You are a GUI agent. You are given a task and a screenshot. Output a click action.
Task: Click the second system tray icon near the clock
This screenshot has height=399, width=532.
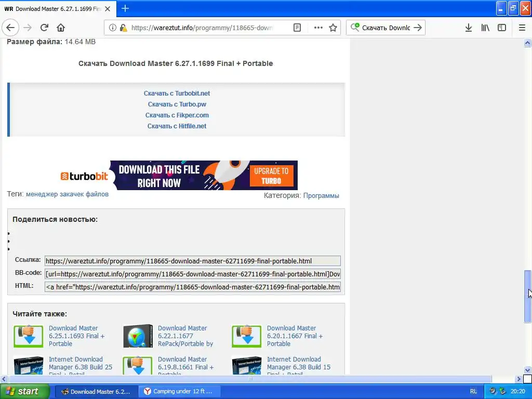(503, 391)
